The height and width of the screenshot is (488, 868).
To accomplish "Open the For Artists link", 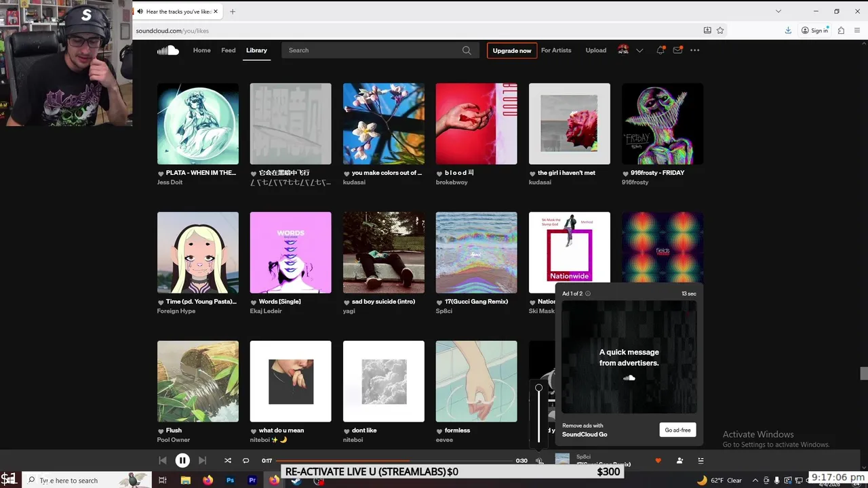I will coord(556,50).
